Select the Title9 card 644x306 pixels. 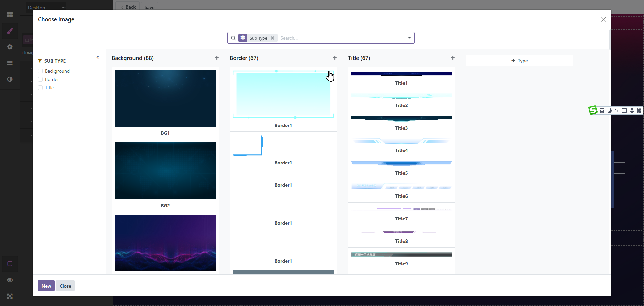(401, 259)
